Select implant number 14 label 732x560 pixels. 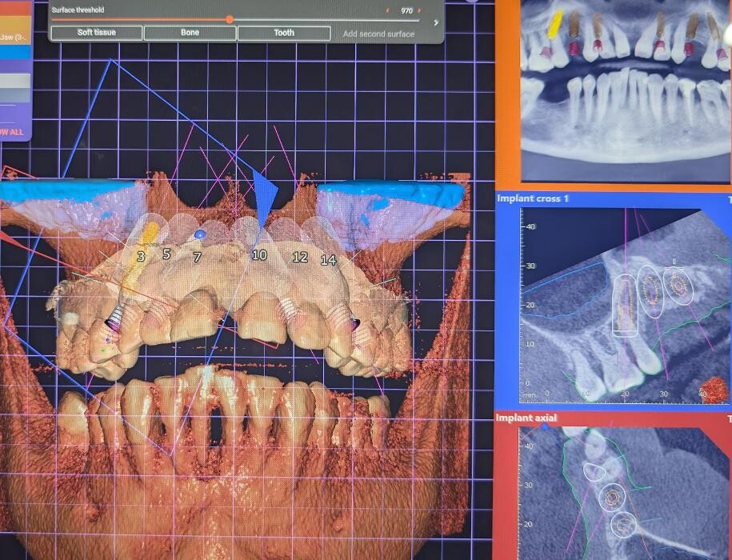(x=328, y=260)
